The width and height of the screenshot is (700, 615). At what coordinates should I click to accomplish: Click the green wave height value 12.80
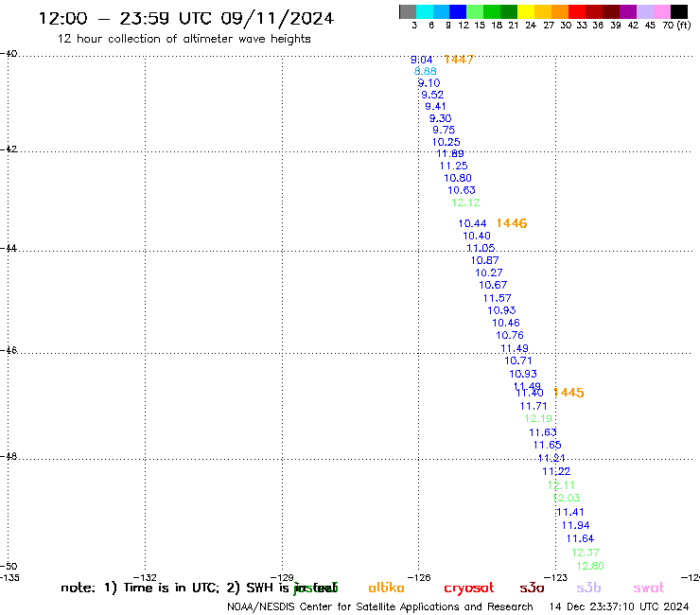pyautogui.click(x=590, y=567)
